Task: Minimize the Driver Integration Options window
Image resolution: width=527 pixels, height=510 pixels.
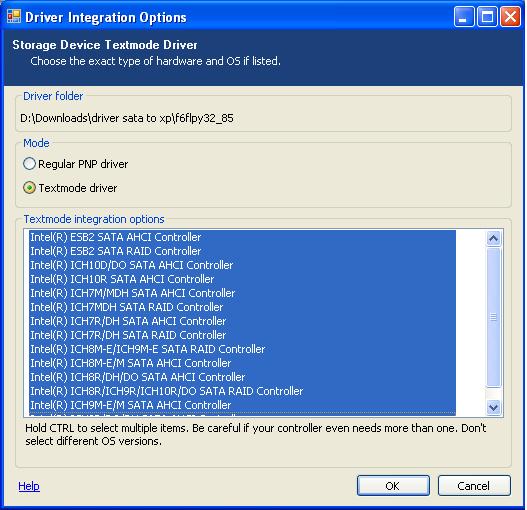Action: [463, 16]
